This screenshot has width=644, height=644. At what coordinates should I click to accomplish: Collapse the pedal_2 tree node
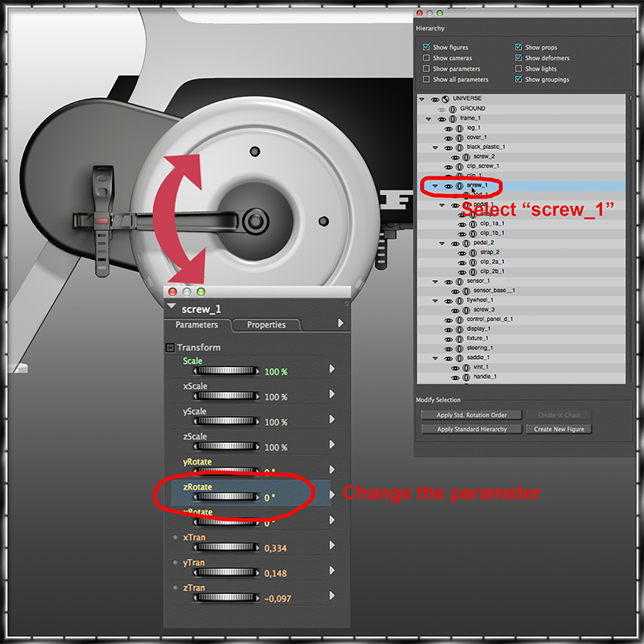[x=442, y=243]
